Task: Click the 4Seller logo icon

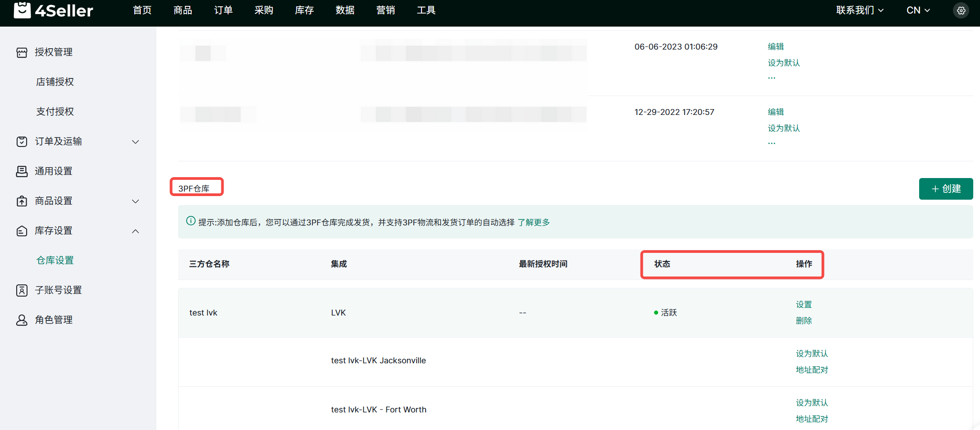Action: (22, 10)
